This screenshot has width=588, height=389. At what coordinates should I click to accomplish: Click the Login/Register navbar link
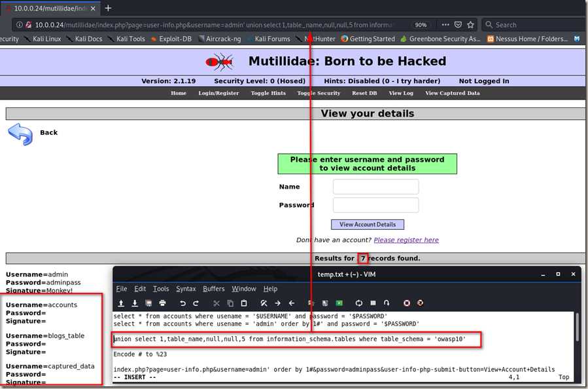click(x=218, y=93)
